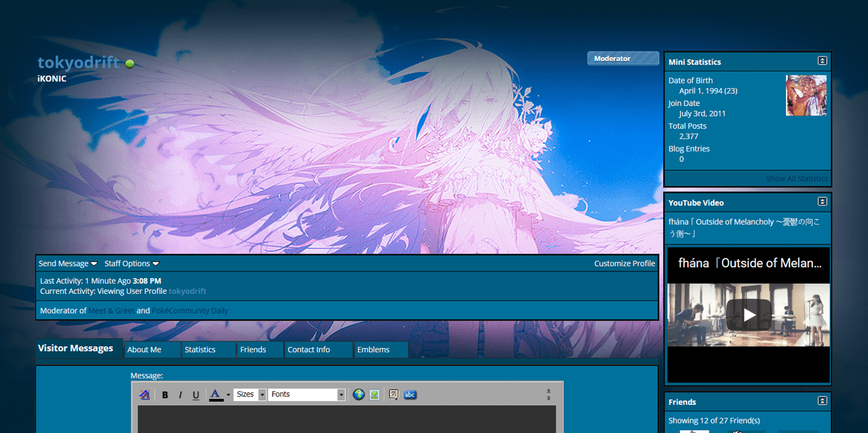Insert an image with picture icon
Viewport: 868px width, 433px height.
(x=374, y=394)
